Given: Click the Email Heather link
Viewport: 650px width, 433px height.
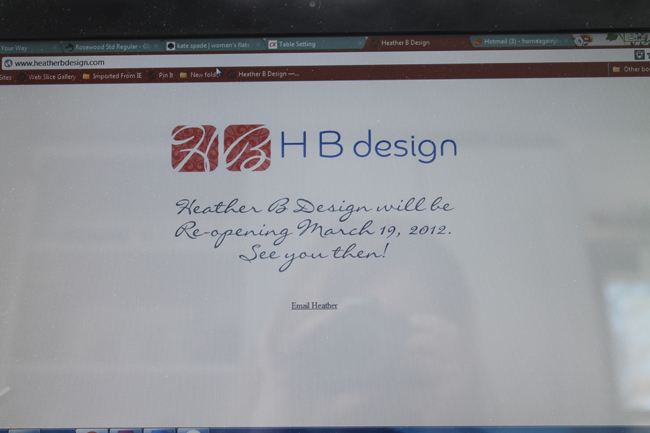Looking at the screenshot, I should [x=314, y=306].
